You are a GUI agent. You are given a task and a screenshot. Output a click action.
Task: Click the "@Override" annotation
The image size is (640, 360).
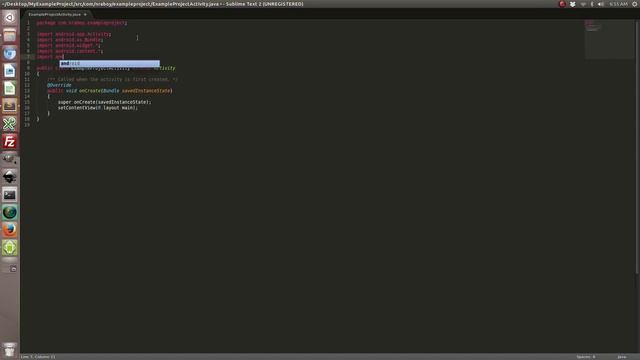tap(59, 85)
